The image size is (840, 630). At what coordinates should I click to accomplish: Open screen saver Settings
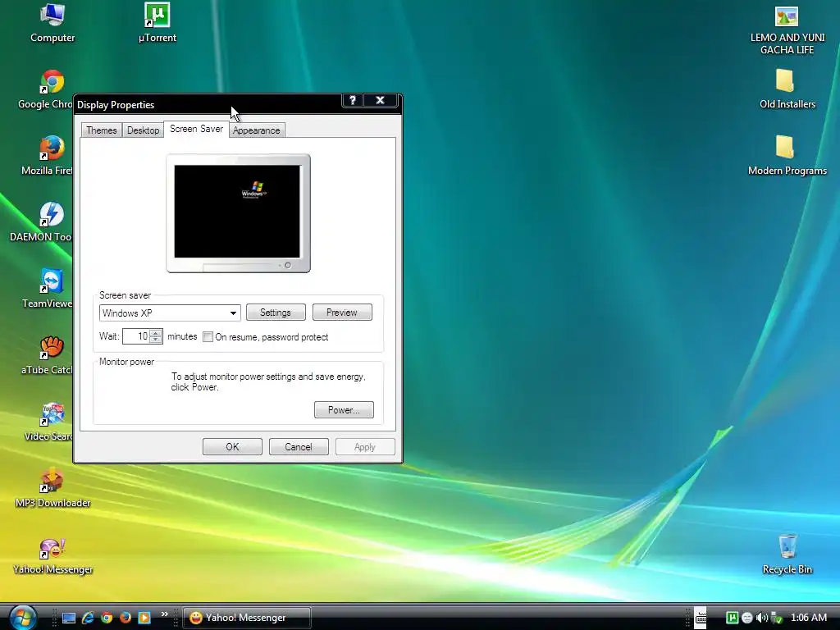click(276, 313)
